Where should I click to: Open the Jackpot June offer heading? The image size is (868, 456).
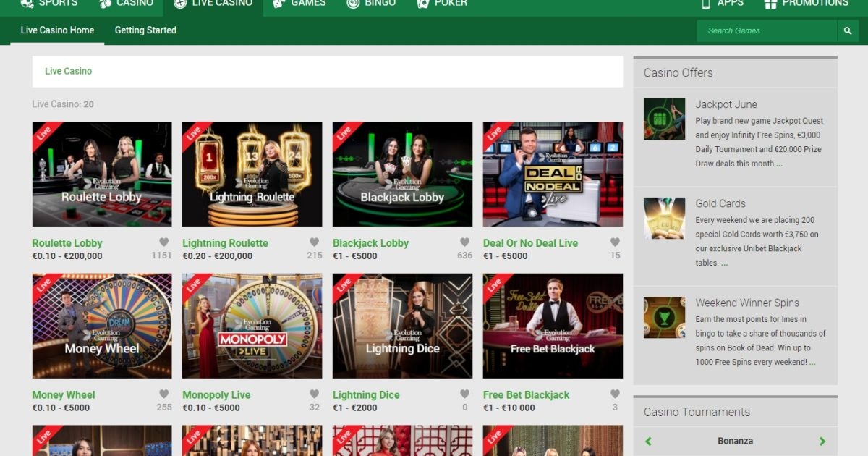coord(726,104)
